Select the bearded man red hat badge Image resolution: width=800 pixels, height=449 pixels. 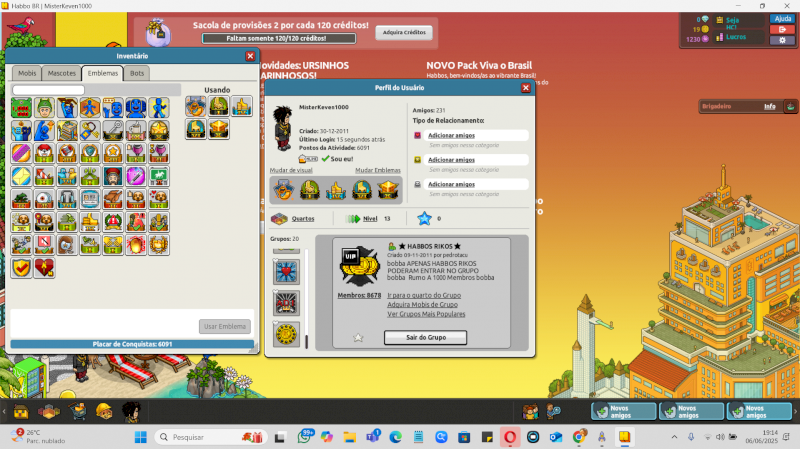[x=113, y=177]
